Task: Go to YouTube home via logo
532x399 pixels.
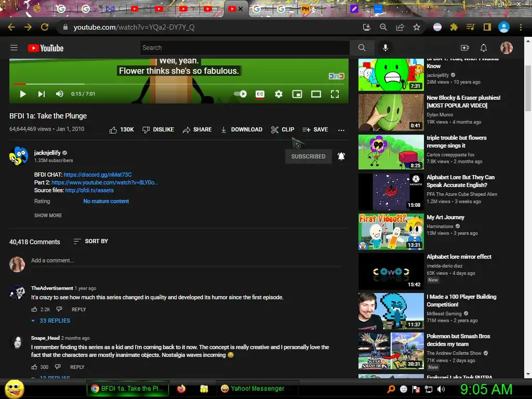Action: click(x=46, y=48)
